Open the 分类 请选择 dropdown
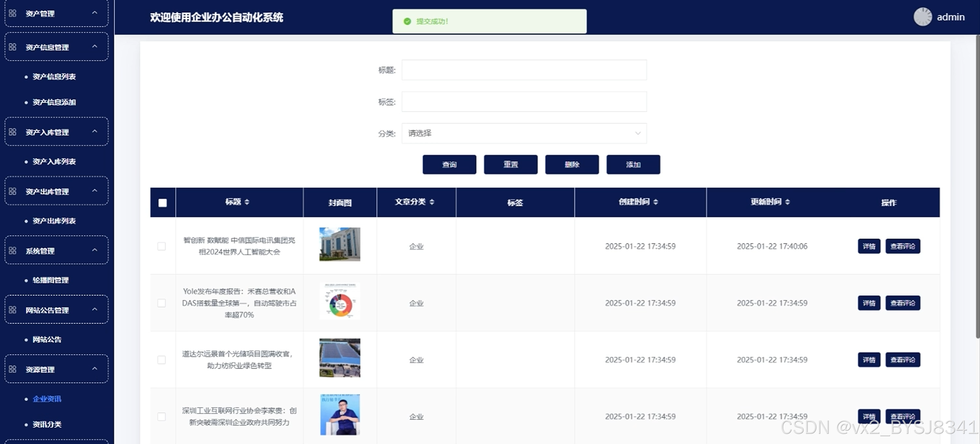 pyautogui.click(x=524, y=133)
